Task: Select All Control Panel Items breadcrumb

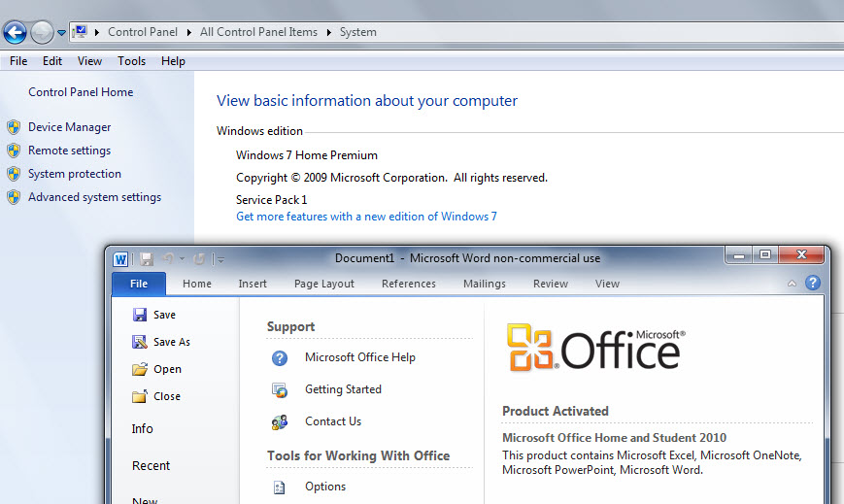Action: (259, 32)
